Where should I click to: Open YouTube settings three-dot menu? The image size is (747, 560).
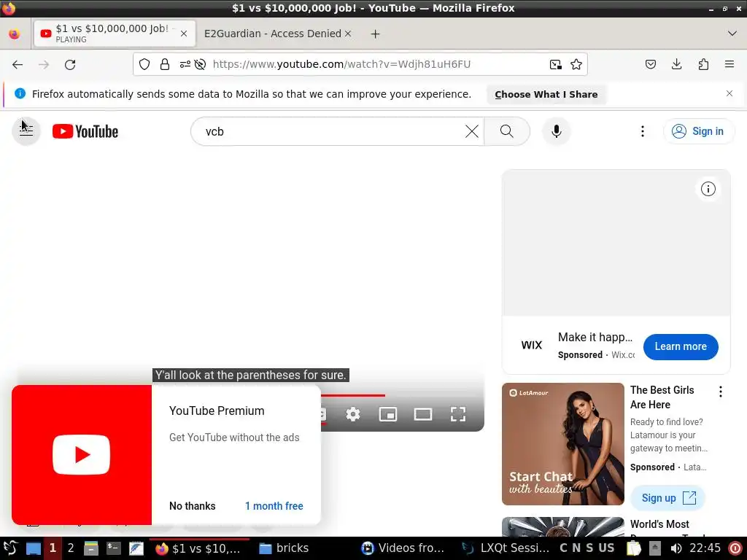643,131
